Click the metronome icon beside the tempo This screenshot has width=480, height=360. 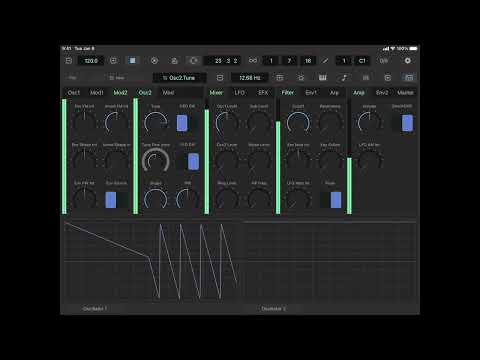[x=113, y=61]
